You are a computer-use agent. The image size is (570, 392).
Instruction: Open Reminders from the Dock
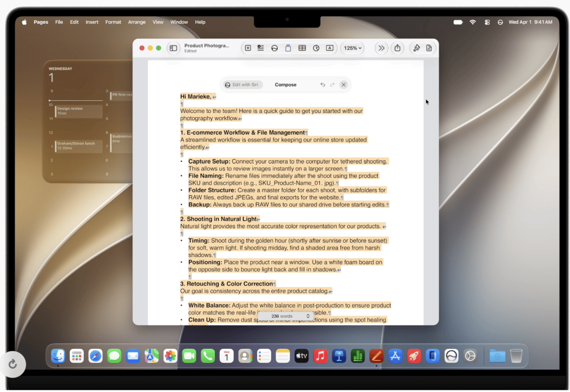[x=264, y=356]
